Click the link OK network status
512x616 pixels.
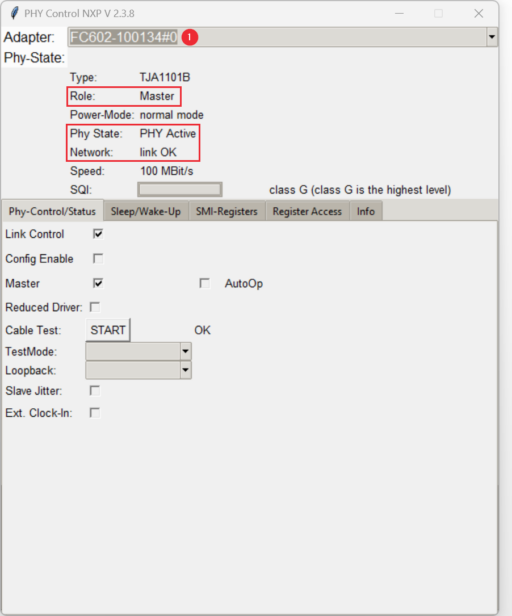pos(158,152)
